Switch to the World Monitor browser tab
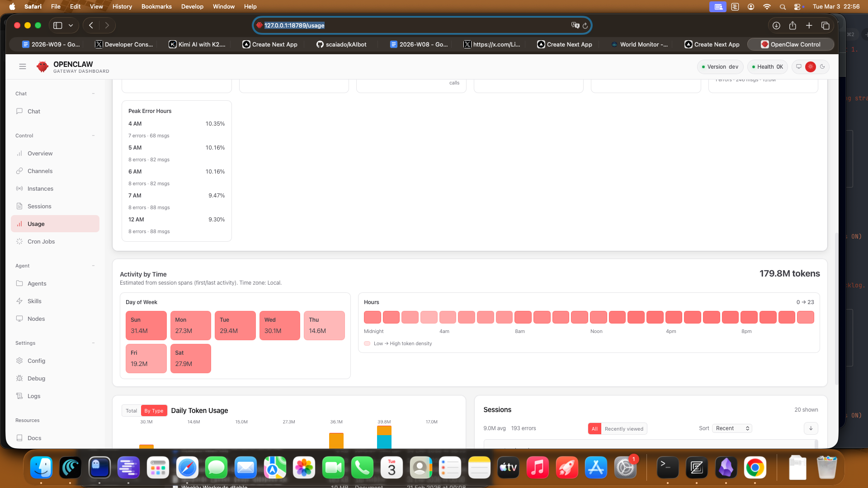 tap(639, 44)
